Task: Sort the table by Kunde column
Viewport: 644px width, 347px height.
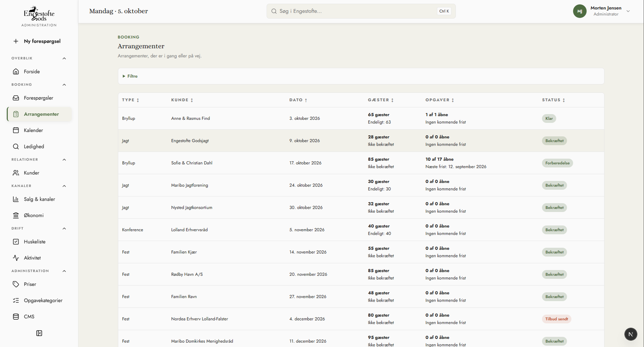Action: (x=182, y=100)
